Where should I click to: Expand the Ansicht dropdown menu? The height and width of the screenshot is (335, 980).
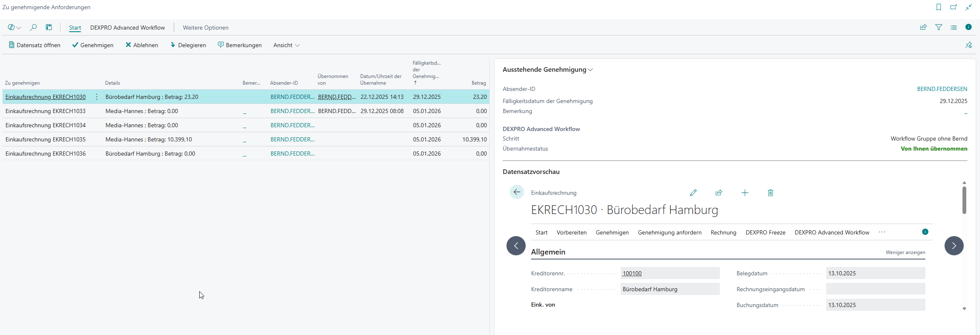click(x=286, y=45)
